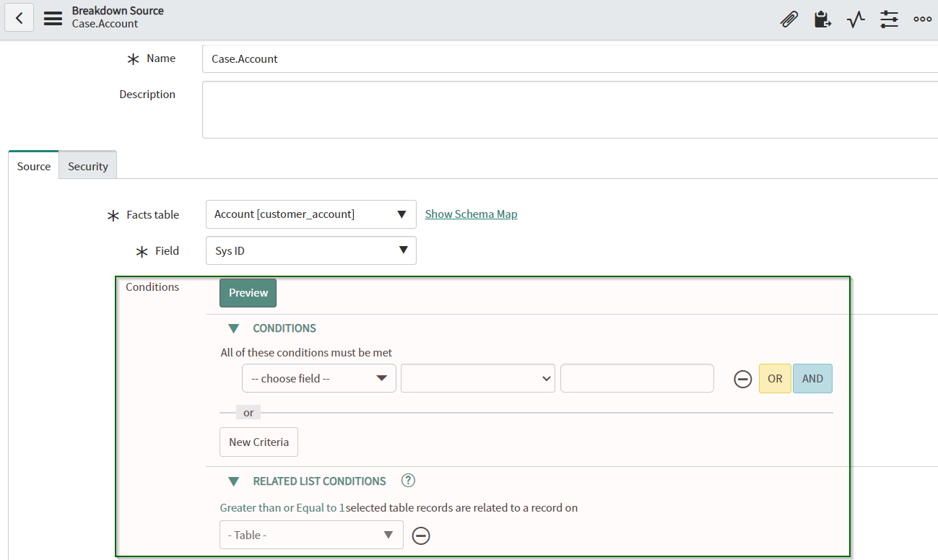Image resolution: width=938 pixels, height=560 pixels.
Task: Click the Preview button
Action: [x=248, y=293]
